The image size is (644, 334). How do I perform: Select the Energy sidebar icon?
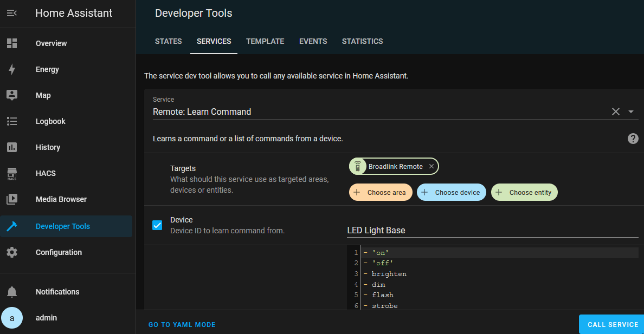pos(12,69)
